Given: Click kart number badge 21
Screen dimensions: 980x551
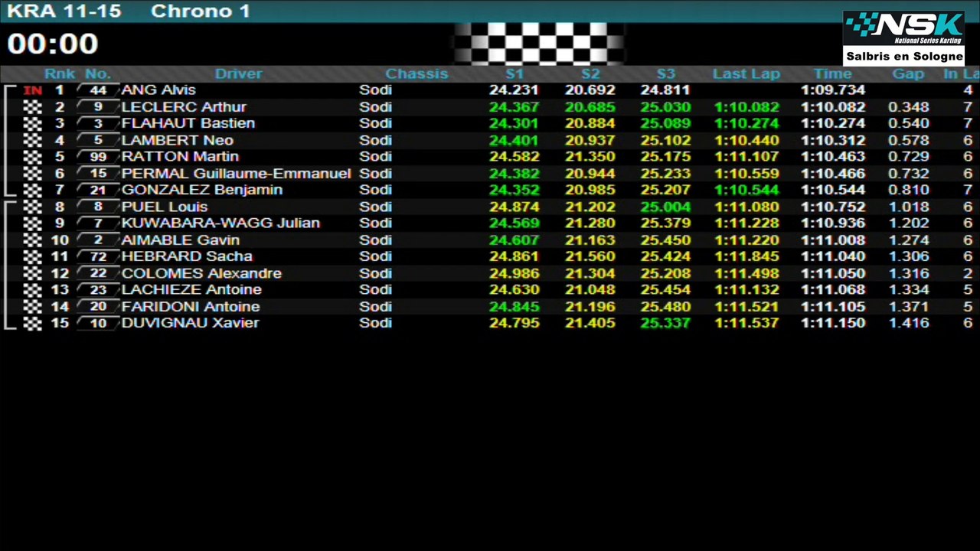Looking at the screenshot, I should coord(98,190).
